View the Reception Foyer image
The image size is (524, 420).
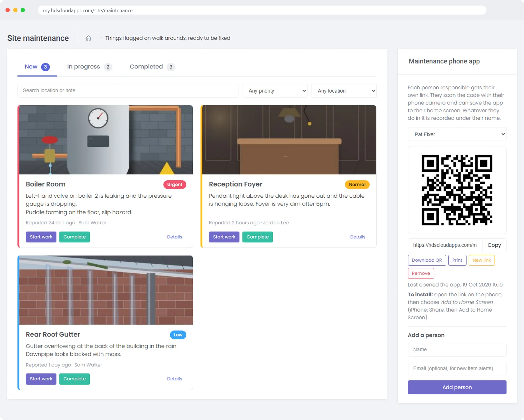(x=289, y=140)
